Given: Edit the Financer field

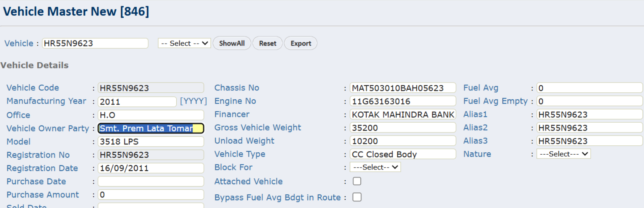Looking at the screenshot, I should pos(402,115).
